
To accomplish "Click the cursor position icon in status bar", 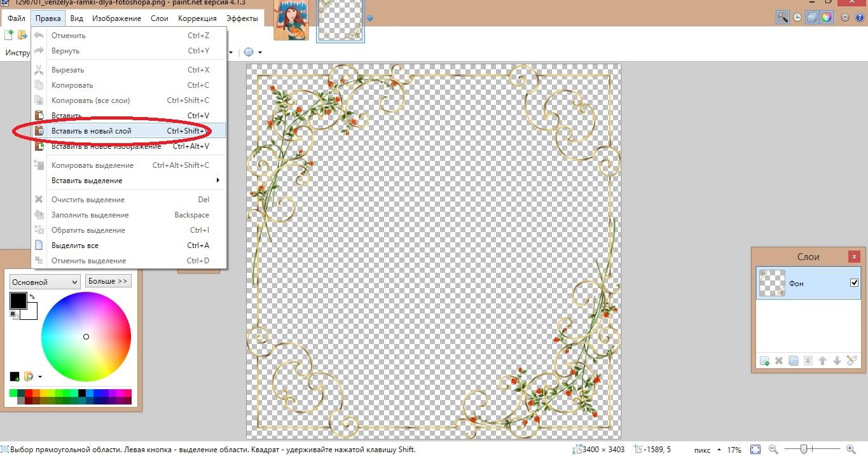I will click(640, 450).
